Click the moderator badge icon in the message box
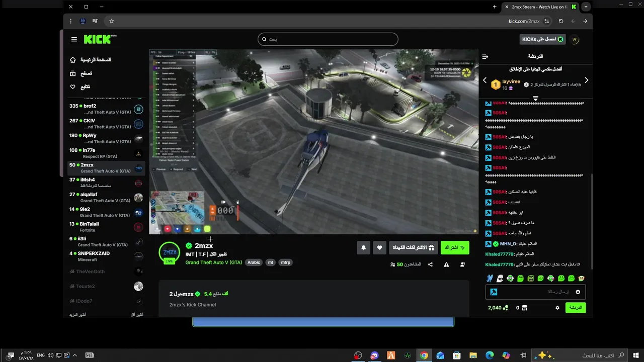The width and height of the screenshot is (644, 362). (x=494, y=292)
